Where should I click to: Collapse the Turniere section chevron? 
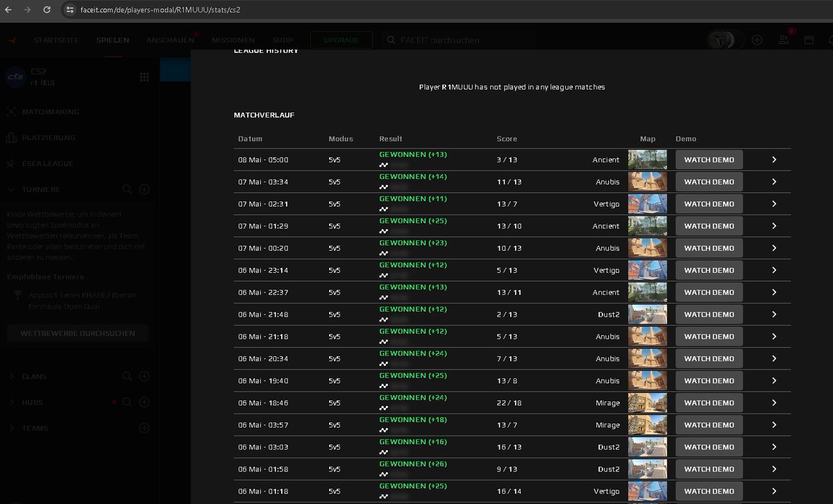click(11, 189)
